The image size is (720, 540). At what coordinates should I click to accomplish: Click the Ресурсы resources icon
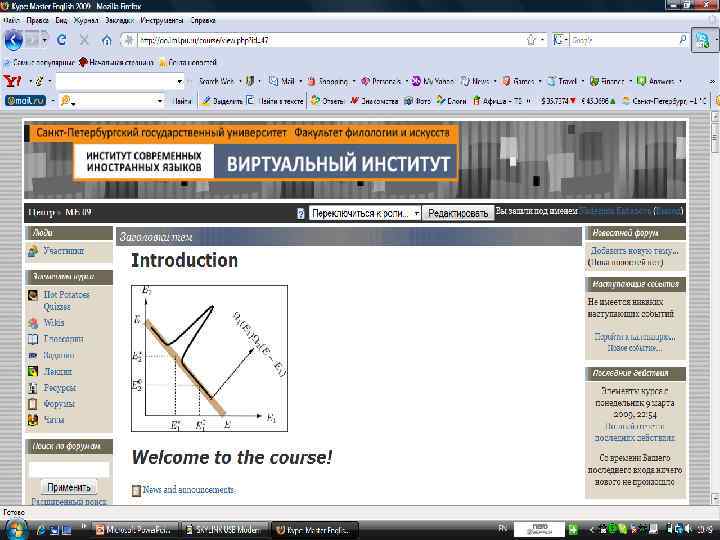pos(33,388)
